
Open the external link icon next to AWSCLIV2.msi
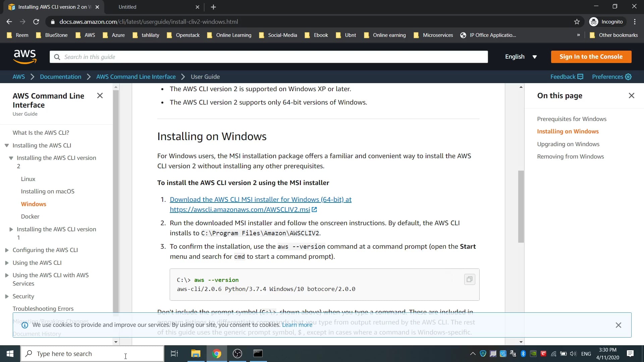click(x=314, y=209)
